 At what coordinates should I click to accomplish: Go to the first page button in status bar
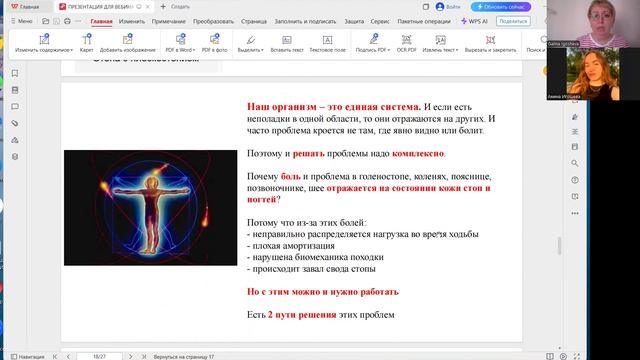pos(55,357)
